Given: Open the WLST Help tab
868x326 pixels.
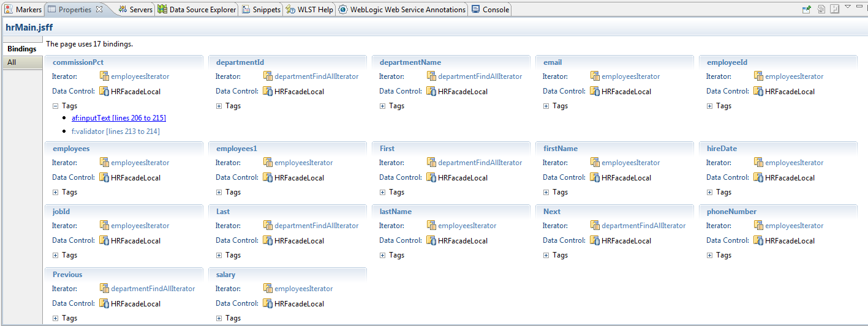Looking at the screenshot, I should 309,9.
